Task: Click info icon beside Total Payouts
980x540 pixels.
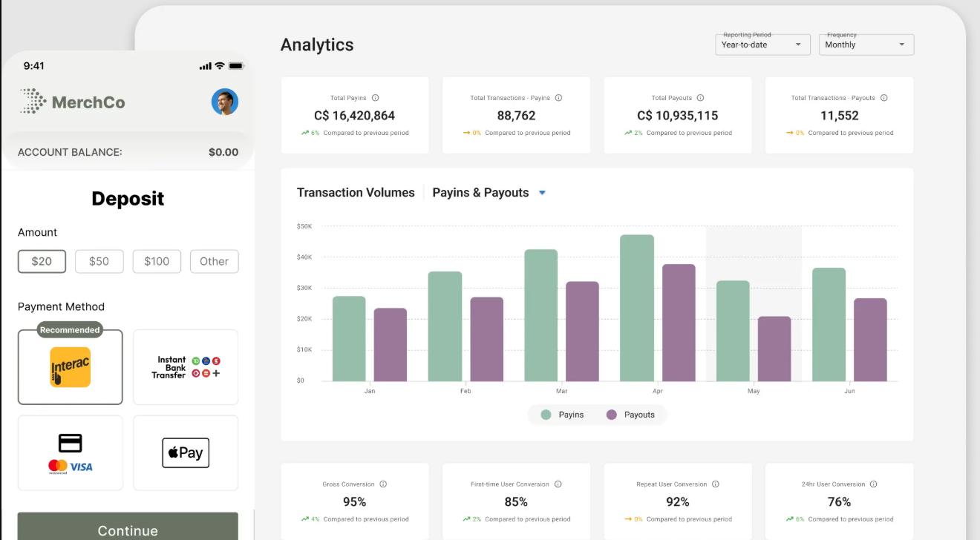Action: (x=700, y=98)
